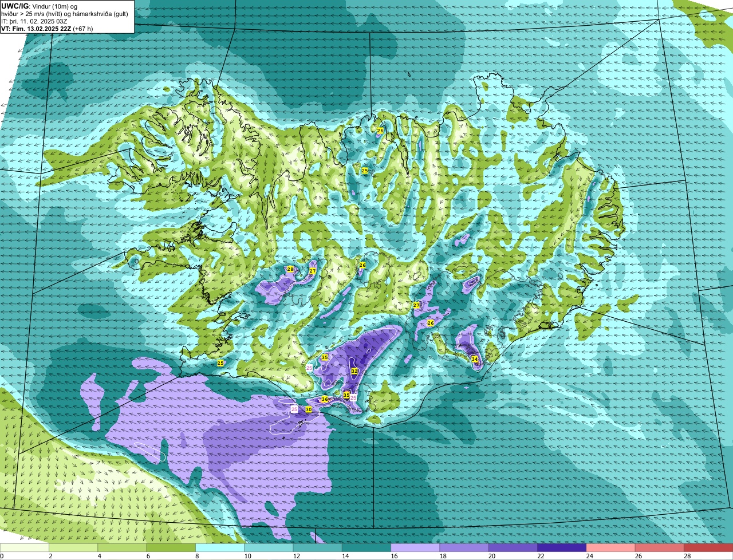Click the yellow 34 gust label

475,359
